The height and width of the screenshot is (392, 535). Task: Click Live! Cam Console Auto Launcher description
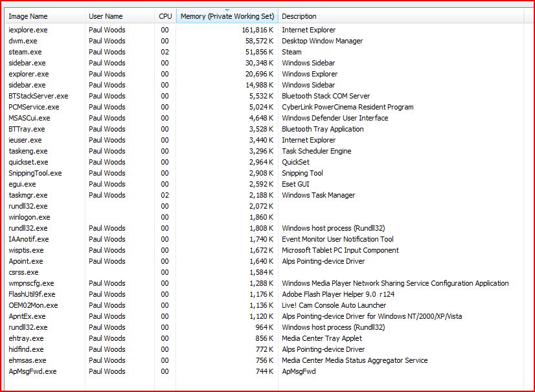334,305
